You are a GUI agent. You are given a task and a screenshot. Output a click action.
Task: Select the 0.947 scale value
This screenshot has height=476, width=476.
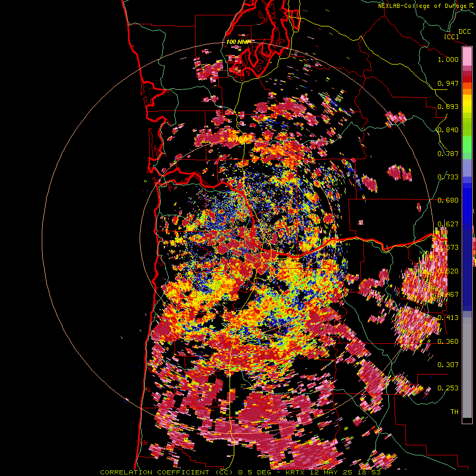pyautogui.click(x=448, y=83)
